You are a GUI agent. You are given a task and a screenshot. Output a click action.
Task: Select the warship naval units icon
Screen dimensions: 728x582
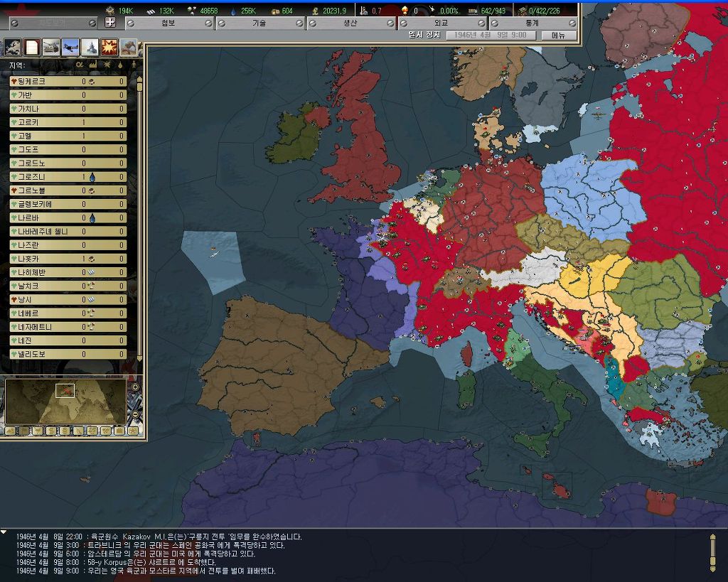pyautogui.click(x=90, y=48)
